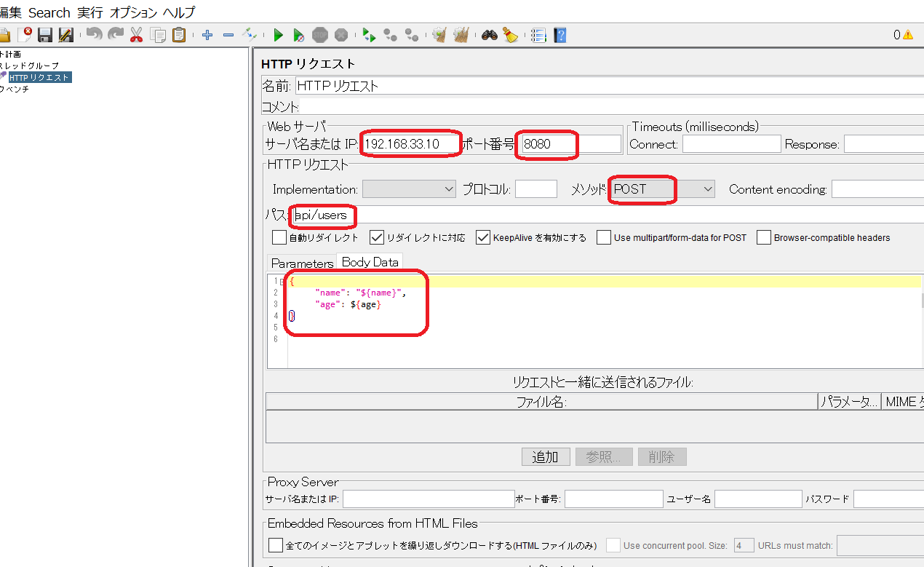This screenshot has width=924, height=567.
Task: Open the ヘルプ menu
Action: (179, 12)
